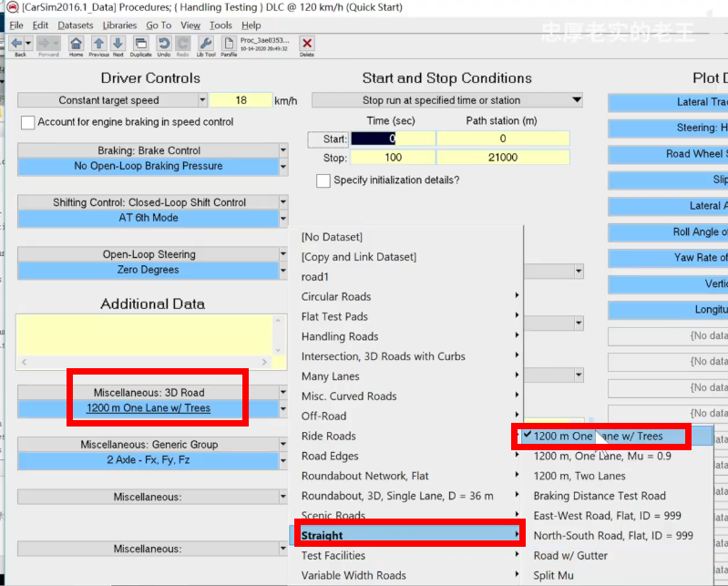Click the 2 Axle - Fx, Fy, Fz link
This screenshot has width=728, height=586.
pos(149,460)
